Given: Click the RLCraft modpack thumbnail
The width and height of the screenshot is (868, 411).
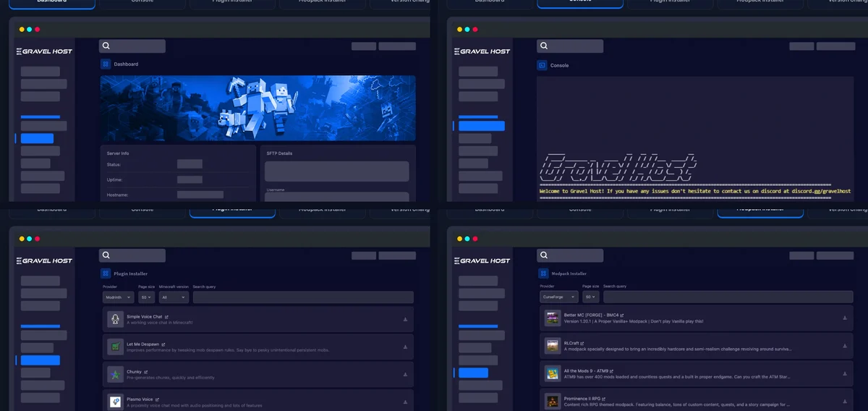Looking at the screenshot, I should [x=553, y=345].
